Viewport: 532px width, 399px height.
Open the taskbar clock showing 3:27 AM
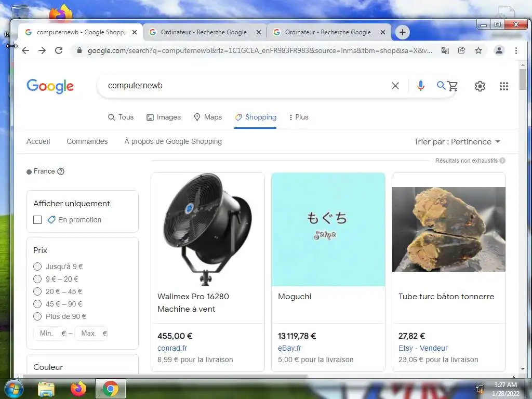coord(506,389)
